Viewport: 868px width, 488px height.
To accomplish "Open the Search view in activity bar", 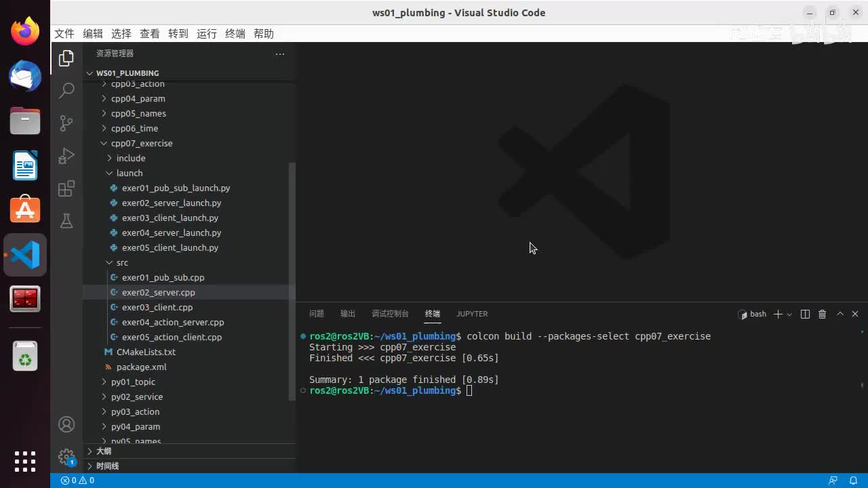I will (x=66, y=90).
